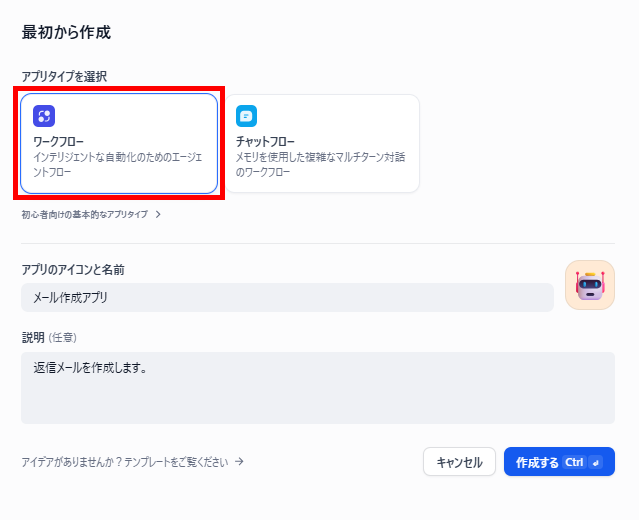639x520 pixels.
Task: Open the robot app icon picker
Action: (x=590, y=285)
